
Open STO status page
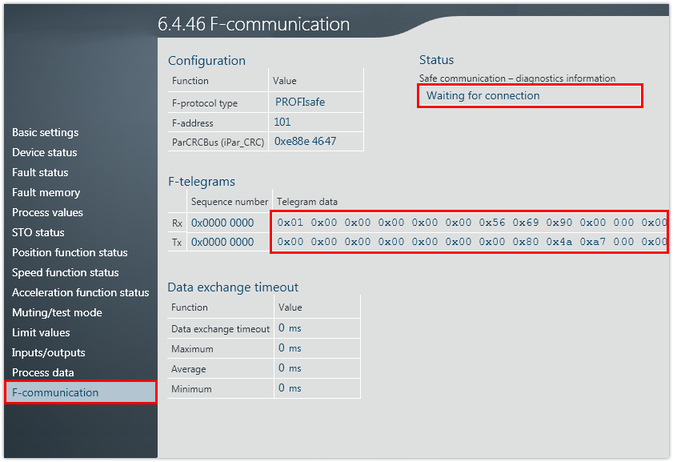pos(38,232)
